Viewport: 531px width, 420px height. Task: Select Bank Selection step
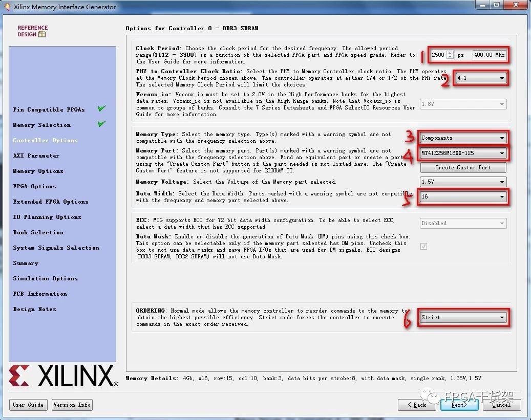(38, 232)
